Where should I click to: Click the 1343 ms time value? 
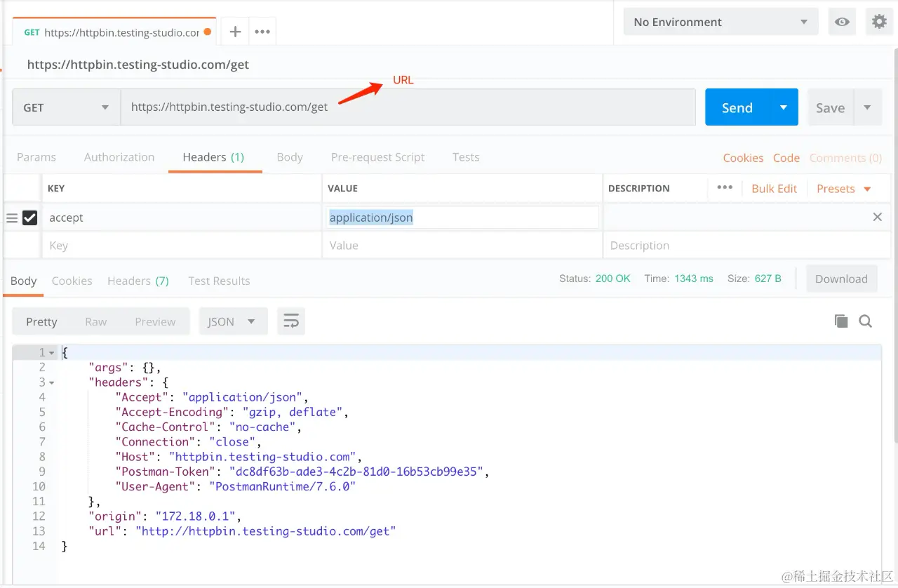pos(694,279)
